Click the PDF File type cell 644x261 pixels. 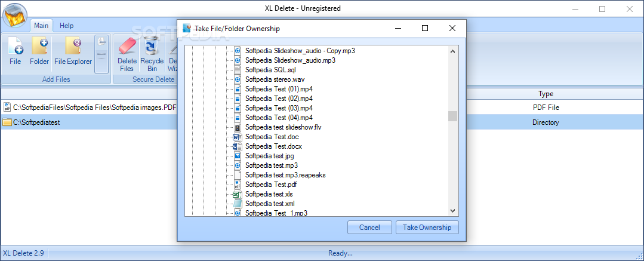(546, 108)
